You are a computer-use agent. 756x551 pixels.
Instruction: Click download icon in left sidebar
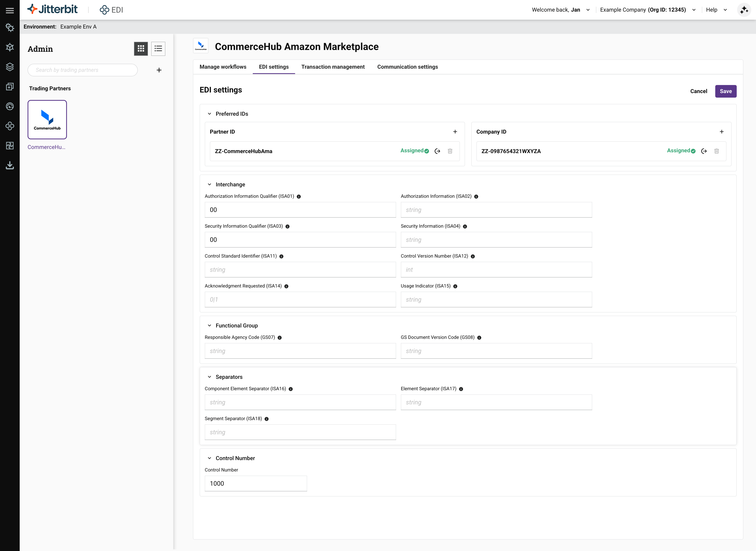(10, 165)
